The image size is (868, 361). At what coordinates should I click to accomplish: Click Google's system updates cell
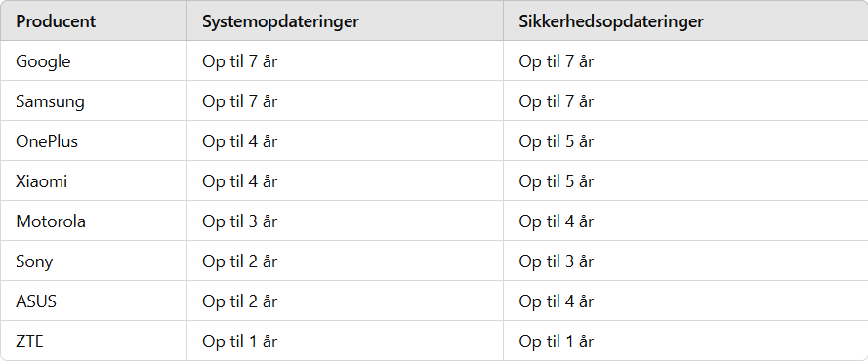(345, 60)
